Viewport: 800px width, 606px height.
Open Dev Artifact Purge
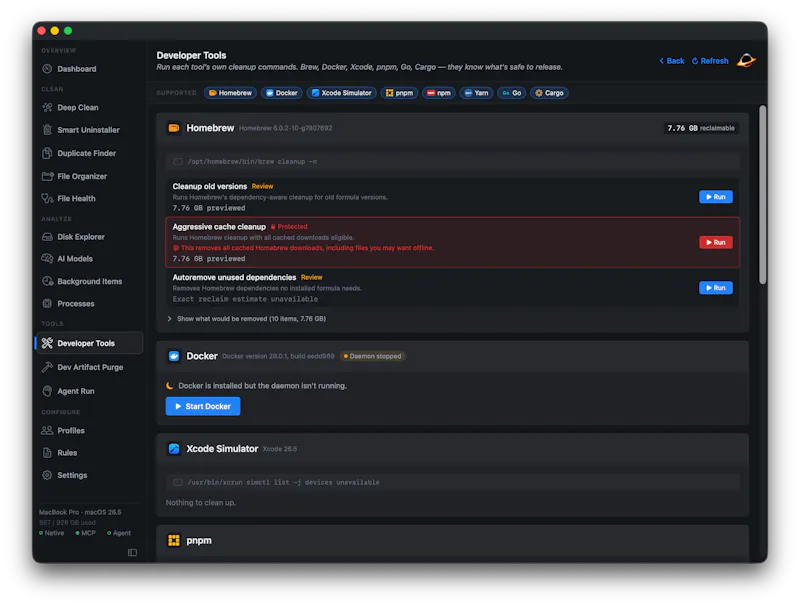(x=90, y=367)
